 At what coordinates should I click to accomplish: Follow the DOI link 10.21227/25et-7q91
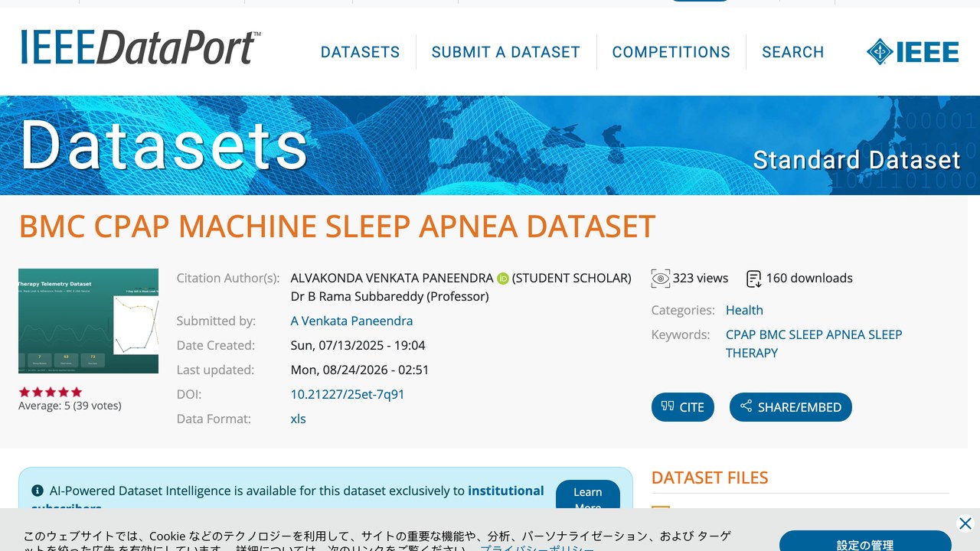tap(348, 395)
